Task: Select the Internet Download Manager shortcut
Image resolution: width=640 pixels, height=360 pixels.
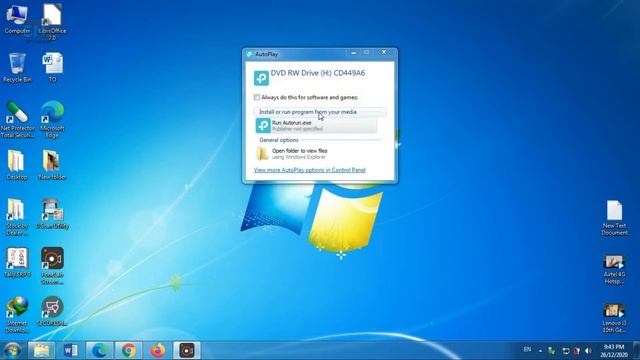Action: pyautogui.click(x=17, y=315)
